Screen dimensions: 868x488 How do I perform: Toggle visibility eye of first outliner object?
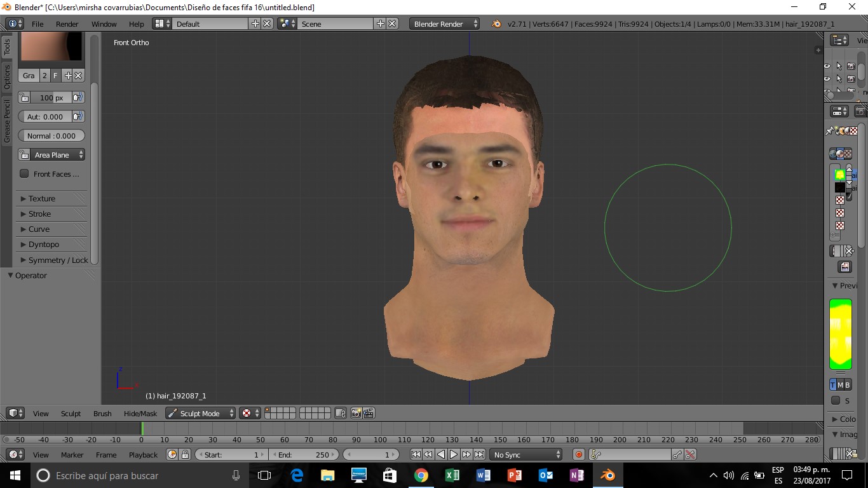827,66
